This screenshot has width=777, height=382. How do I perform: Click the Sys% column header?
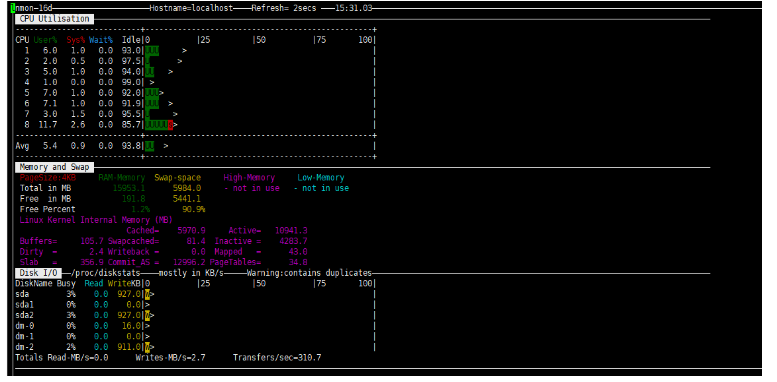[76, 40]
